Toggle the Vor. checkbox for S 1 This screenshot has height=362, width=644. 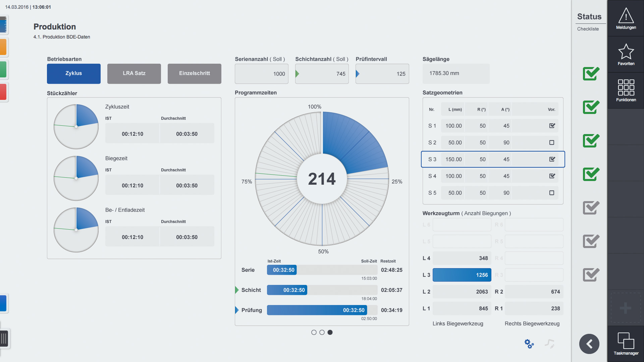pos(552,126)
